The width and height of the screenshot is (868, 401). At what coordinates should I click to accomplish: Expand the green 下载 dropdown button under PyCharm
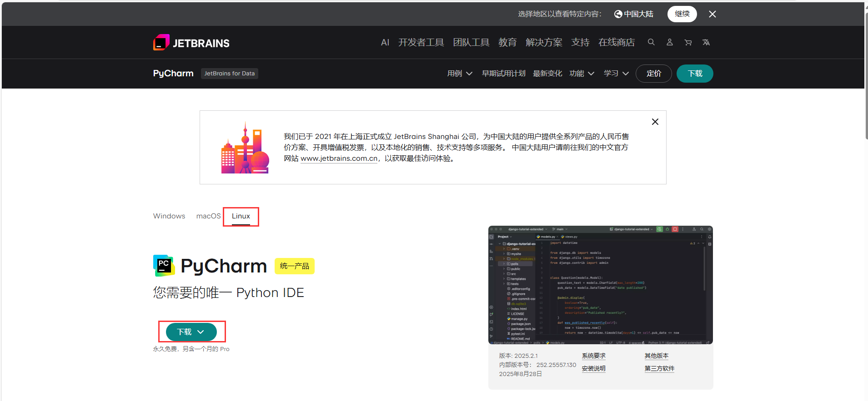pyautogui.click(x=191, y=332)
